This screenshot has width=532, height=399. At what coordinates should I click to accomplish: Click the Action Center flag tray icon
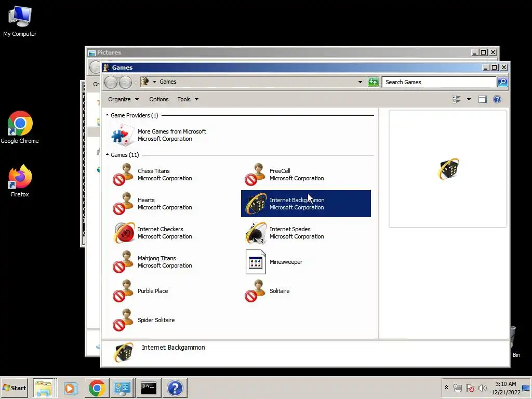coord(470,388)
